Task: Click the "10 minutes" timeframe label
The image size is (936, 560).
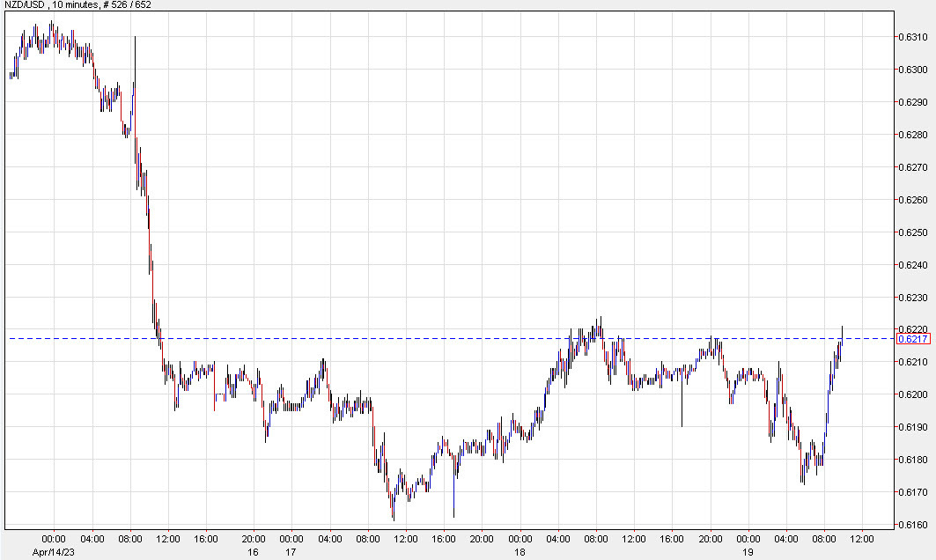Action: tap(65, 7)
